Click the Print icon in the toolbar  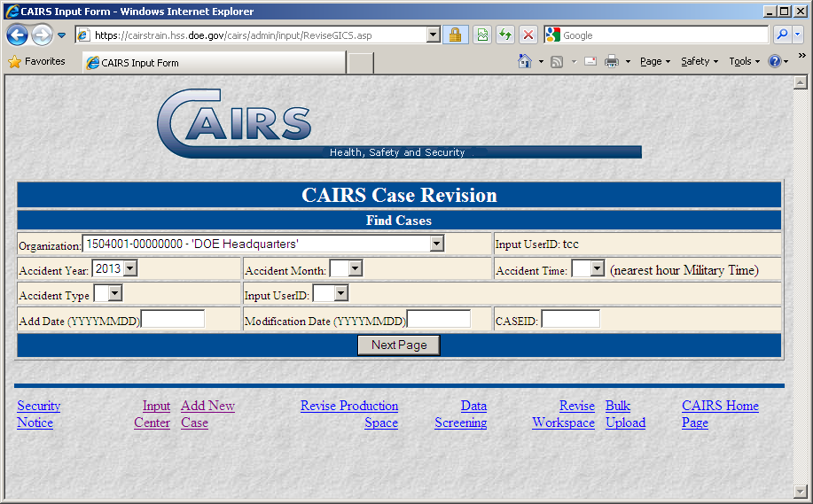click(x=612, y=62)
